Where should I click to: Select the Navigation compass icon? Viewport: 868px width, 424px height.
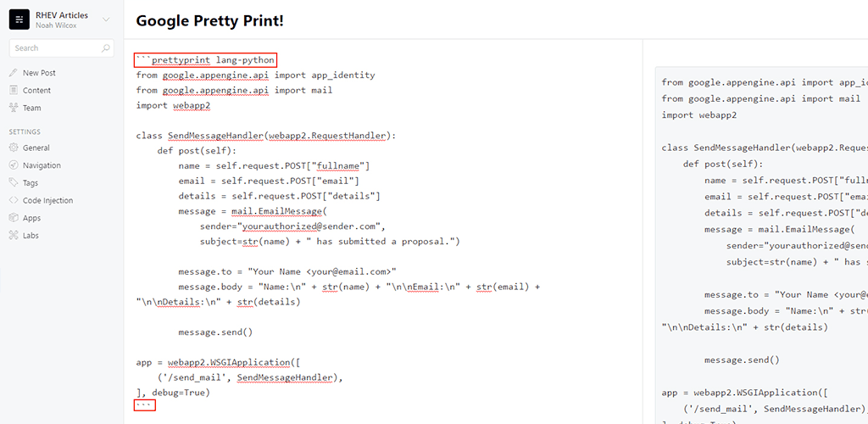(x=14, y=165)
